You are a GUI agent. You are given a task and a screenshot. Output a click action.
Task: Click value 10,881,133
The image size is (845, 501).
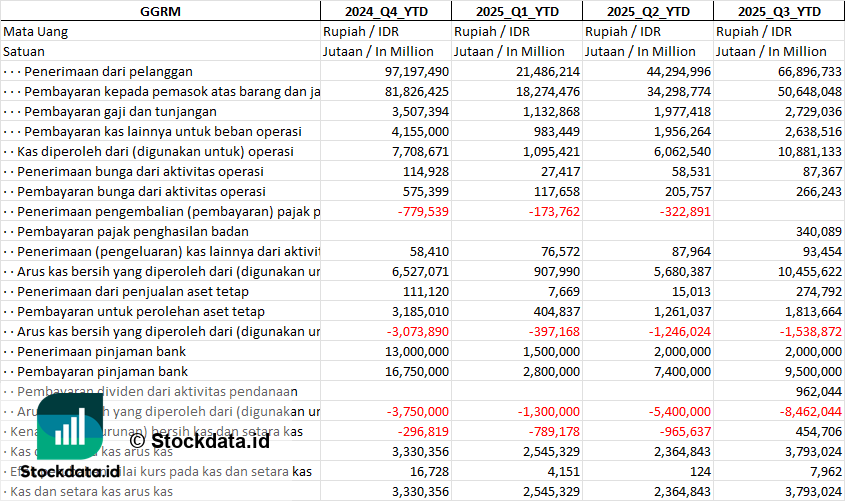coord(809,151)
